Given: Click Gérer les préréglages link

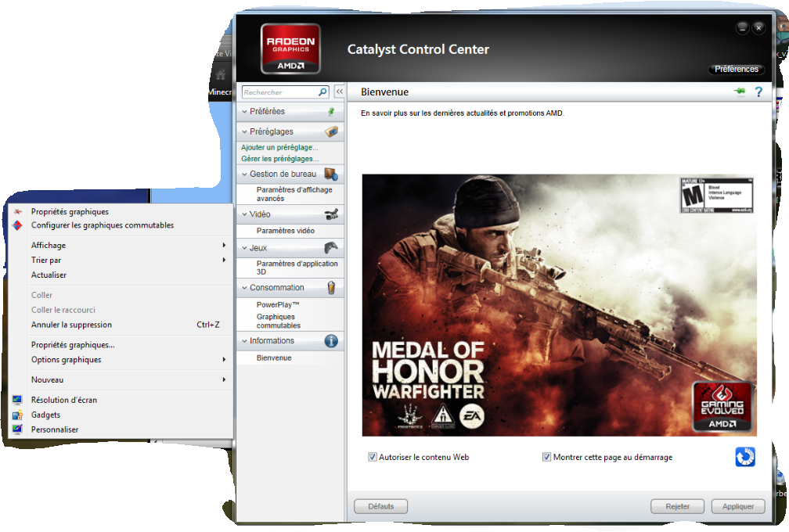Looking at the screenshot, I should point(279,159).
